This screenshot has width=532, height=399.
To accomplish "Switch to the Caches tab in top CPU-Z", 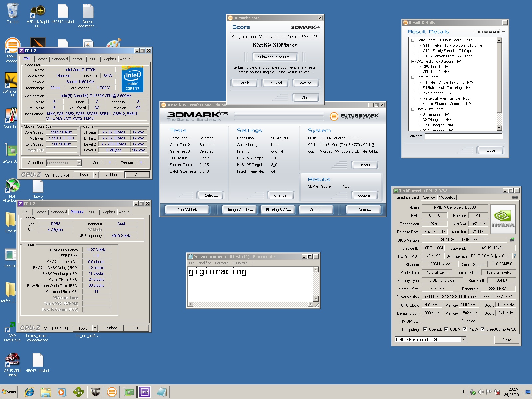I will [x=42, y=59].
